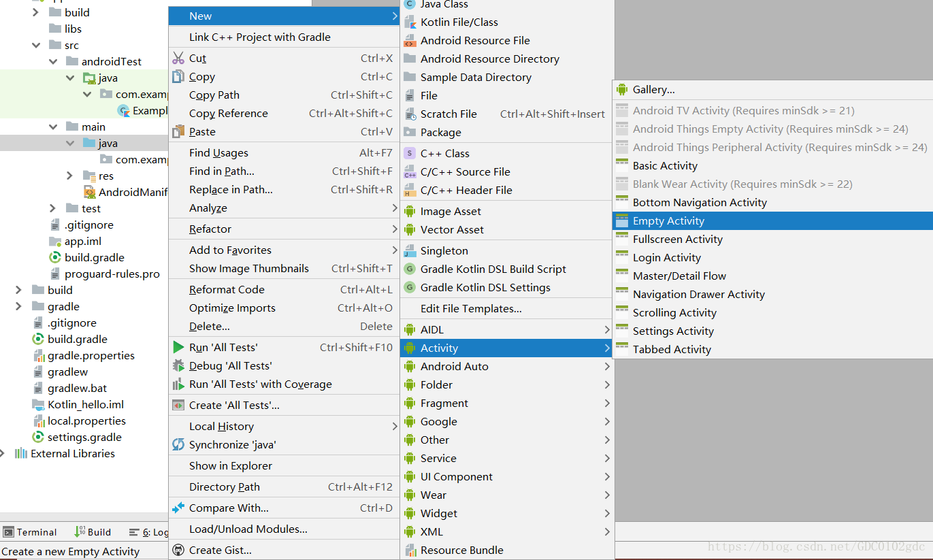
Task: Open the Fragment submenu arrow
Action: click(607, 403)
